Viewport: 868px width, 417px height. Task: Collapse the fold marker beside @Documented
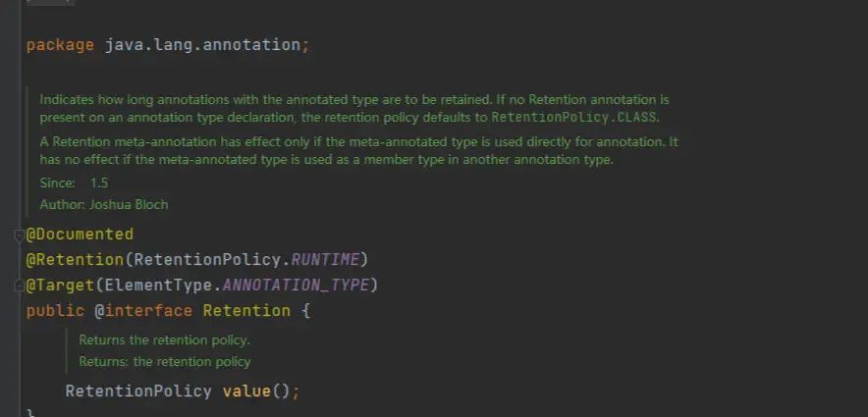19,235
